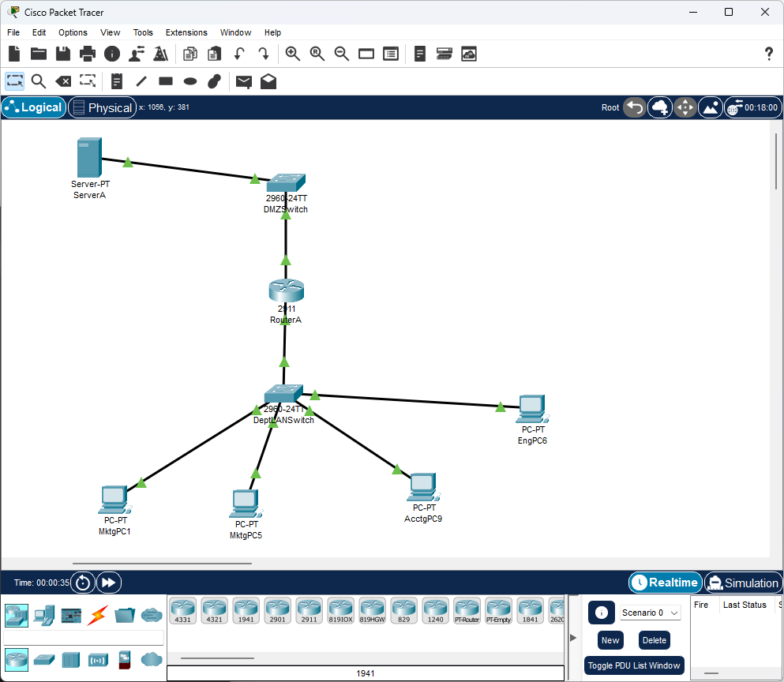Click Toggle PDU List Window

634,665
